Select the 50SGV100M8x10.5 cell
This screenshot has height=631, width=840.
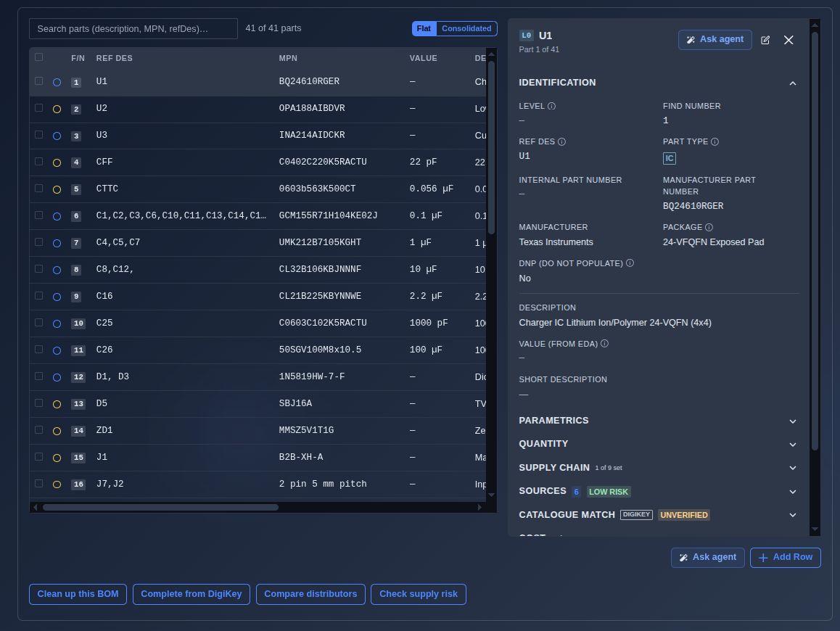tap(320, 350)
